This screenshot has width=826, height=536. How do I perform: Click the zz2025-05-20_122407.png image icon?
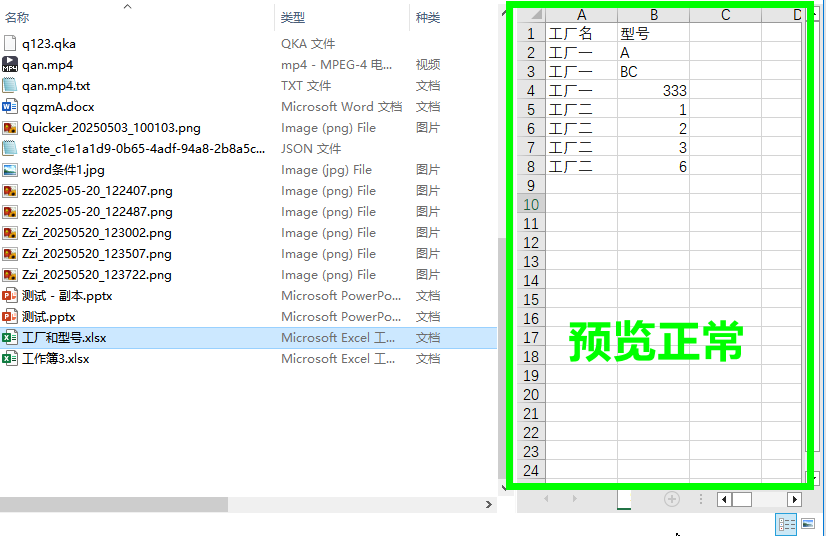9,191
